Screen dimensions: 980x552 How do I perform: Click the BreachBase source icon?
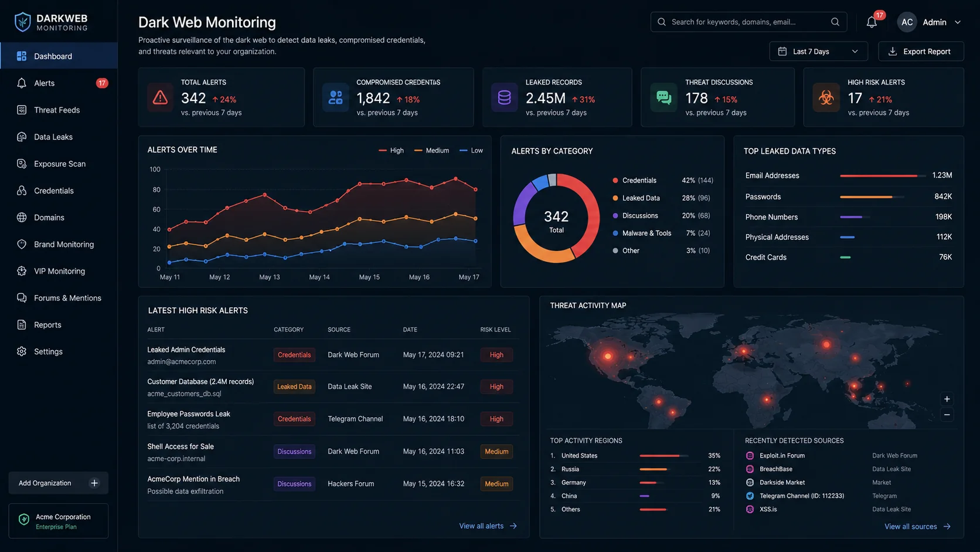click(x=750, y=469)
